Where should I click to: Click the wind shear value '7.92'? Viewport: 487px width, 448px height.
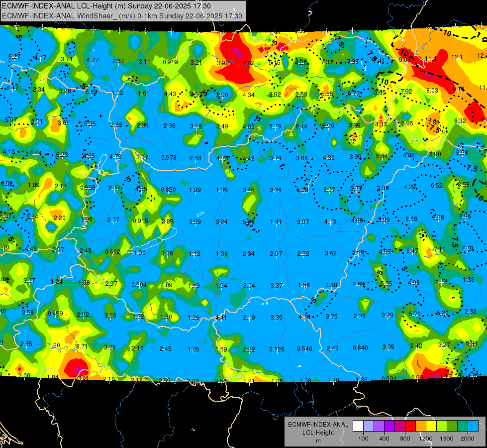coord(406,92)
